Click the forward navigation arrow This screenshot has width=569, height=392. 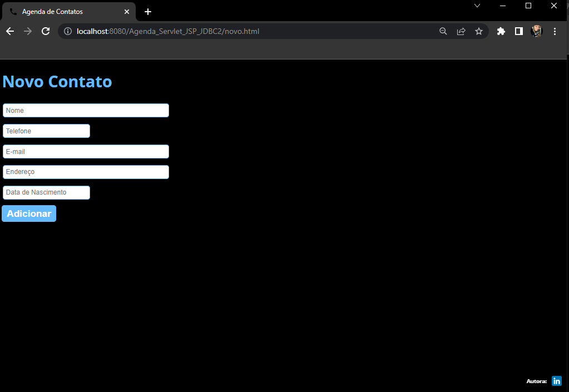pos(27,31)
